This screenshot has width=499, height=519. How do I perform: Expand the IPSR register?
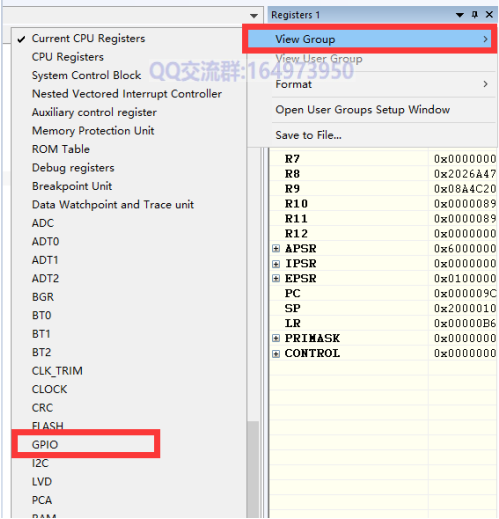click(276, 264)
